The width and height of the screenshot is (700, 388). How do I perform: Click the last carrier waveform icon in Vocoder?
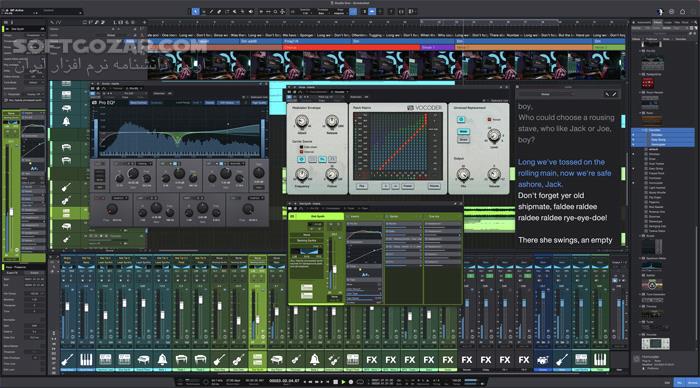[332, 159]
